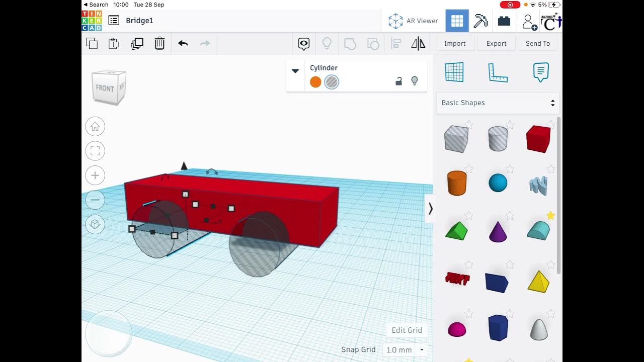This screenshot has width=644, height=362.
Task: Undo the last action
Action: point(183,43)
